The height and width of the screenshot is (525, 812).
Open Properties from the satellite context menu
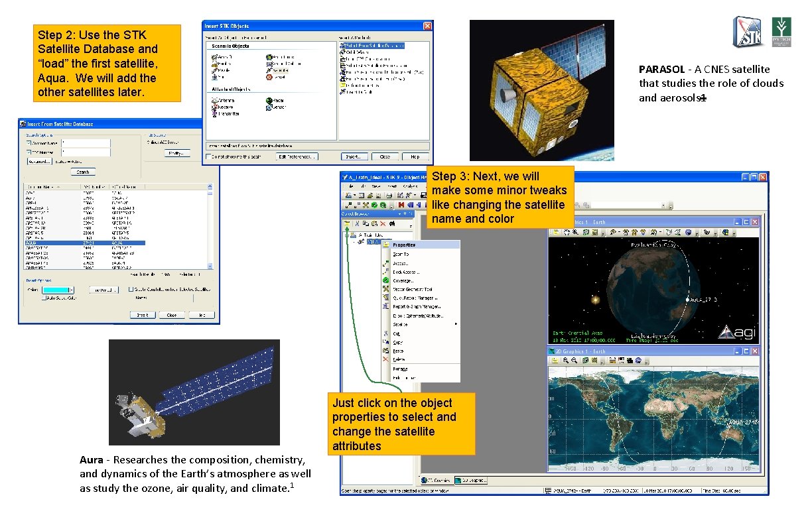(404, 245)
